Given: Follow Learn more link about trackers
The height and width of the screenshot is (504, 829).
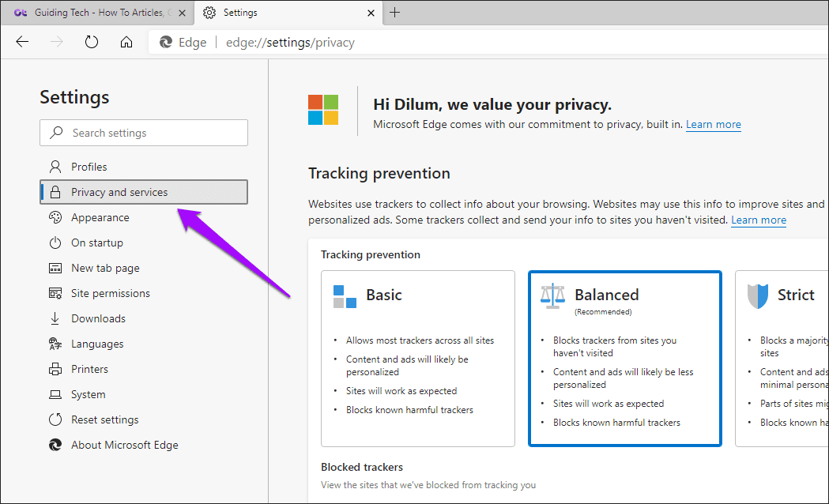Looking at the screenshot, I should click(758, 220).
